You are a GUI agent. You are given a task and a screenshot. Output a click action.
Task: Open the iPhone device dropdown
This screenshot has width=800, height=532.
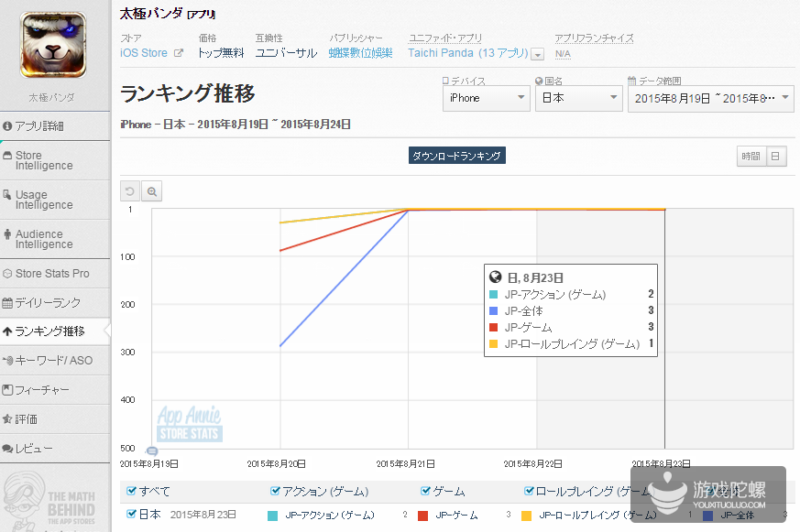pyautogui.click(x=485, y=98)
